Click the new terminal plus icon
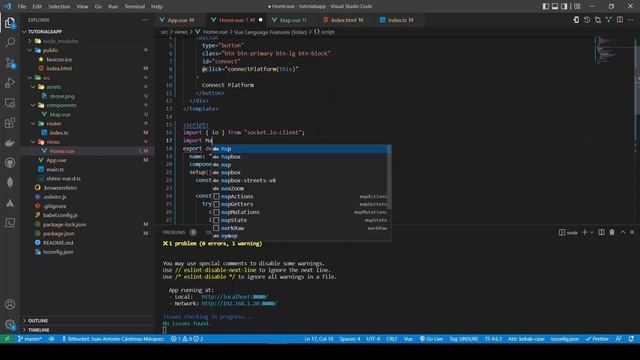The image size is (640, 360). coord(584,232)
